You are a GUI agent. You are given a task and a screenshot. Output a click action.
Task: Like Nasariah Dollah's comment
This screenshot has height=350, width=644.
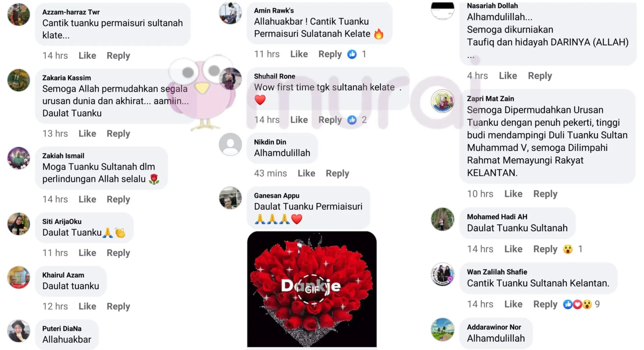click(x=508, y=76)
